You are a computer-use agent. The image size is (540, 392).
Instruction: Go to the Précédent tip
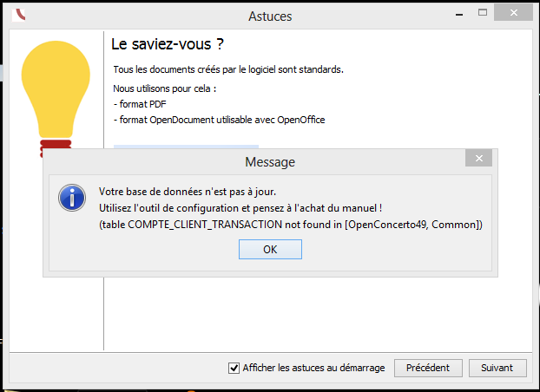coord(428,368)
